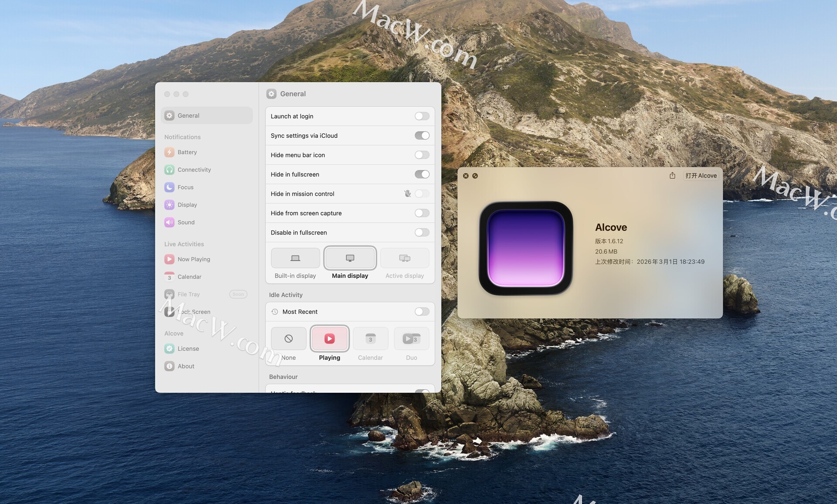Click the Alcove app icon thumbnail

[526, 248]
